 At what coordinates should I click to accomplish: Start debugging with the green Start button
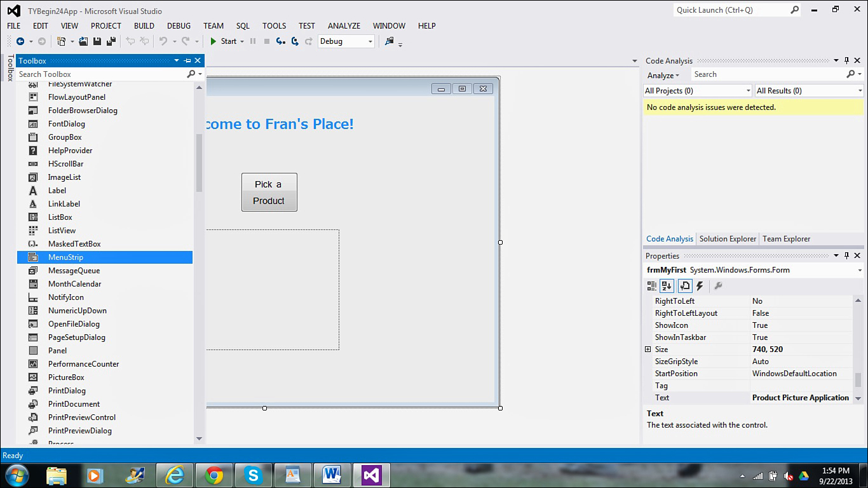tap(223, 41)
